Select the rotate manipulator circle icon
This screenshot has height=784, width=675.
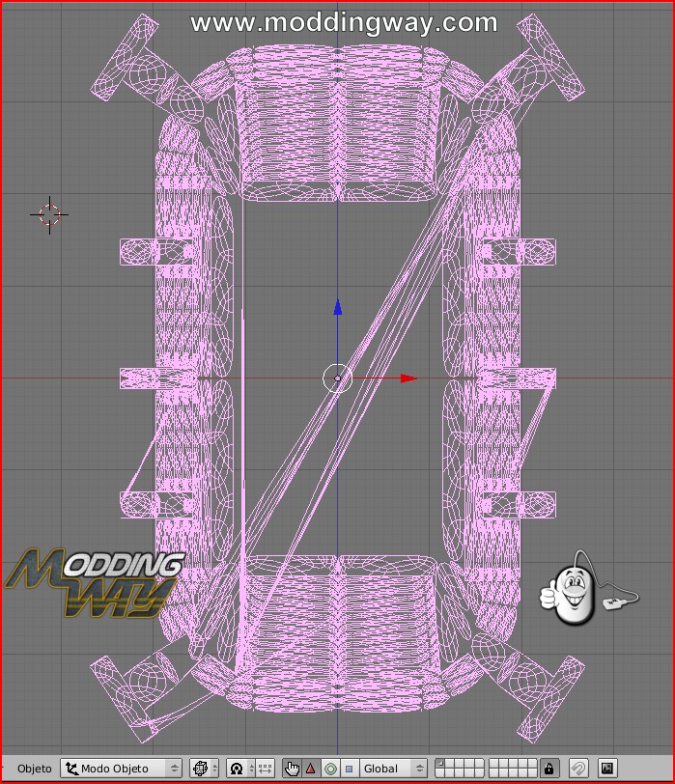(x=330, y=769)
